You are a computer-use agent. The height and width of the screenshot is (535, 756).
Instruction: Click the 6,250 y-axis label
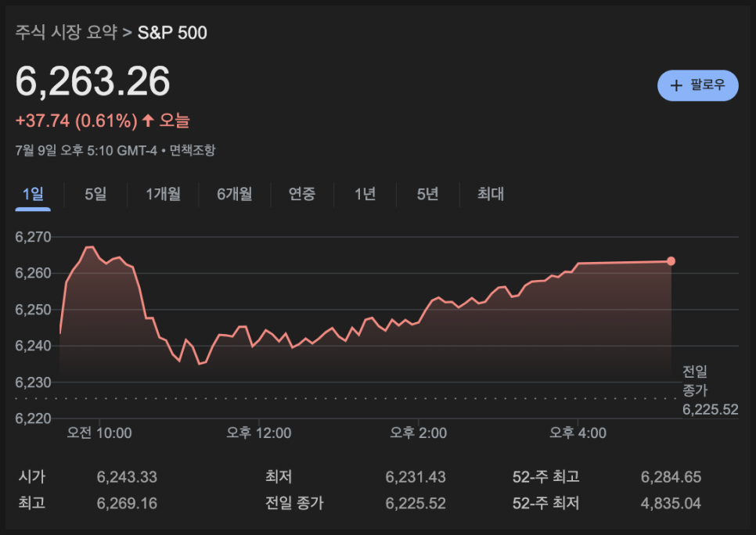click(33, 310)
